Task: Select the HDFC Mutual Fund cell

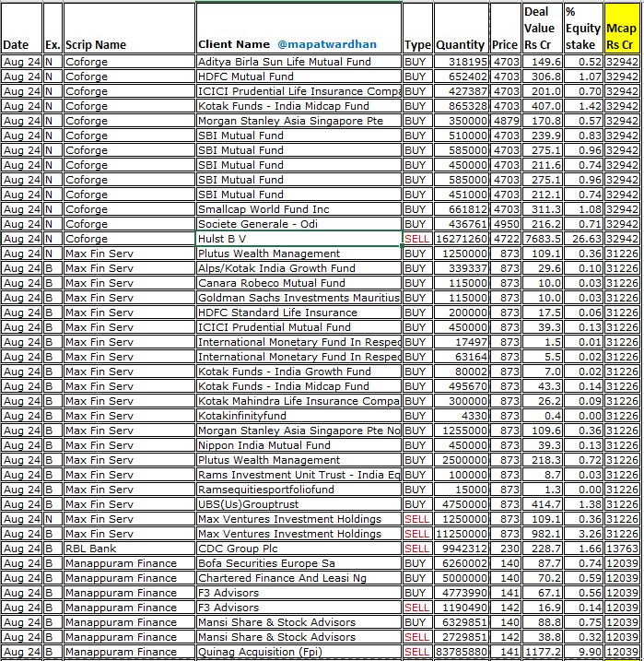Action: [x=299, y=77]
